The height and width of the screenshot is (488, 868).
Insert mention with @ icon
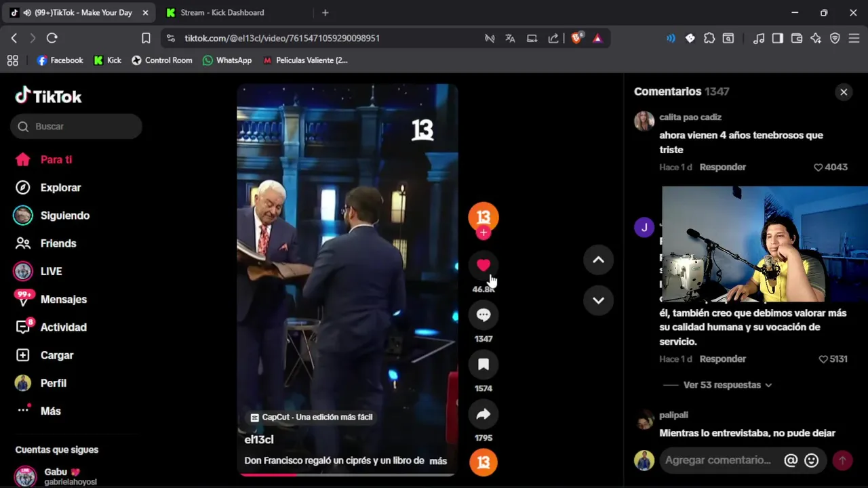coord(791,460)
